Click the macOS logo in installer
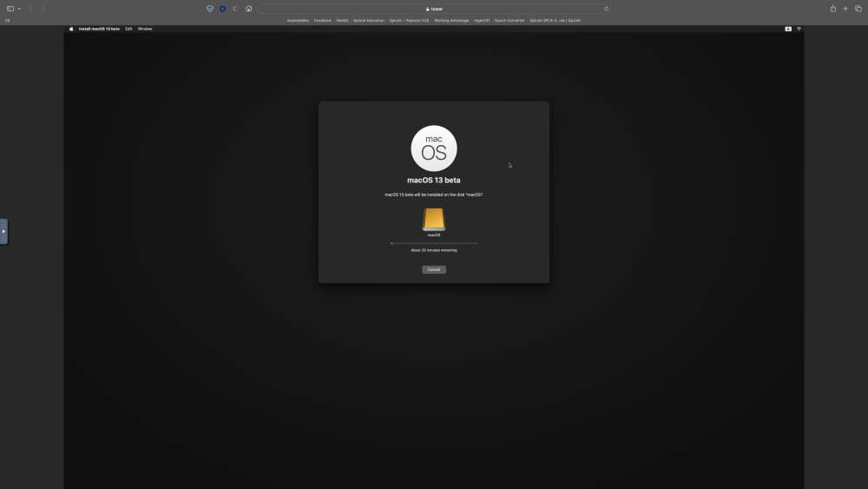868x489 pixels. (x=434, y=149)
